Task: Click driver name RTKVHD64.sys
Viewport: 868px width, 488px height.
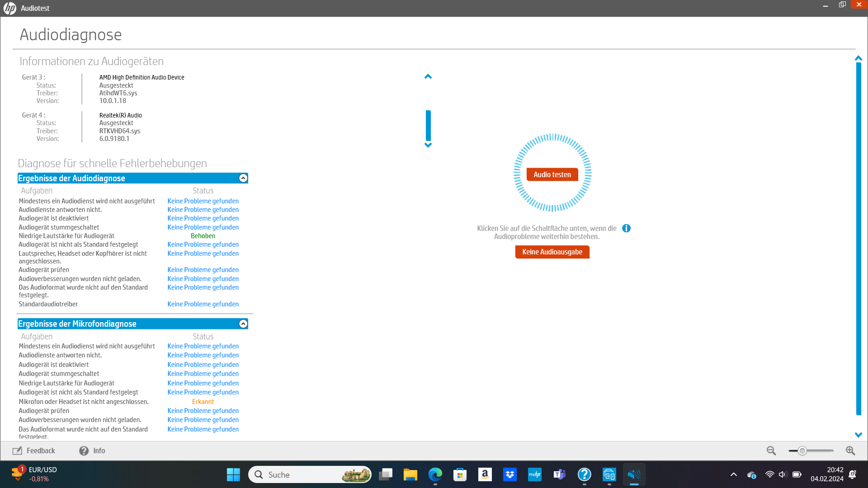Action: click(120, 131)
